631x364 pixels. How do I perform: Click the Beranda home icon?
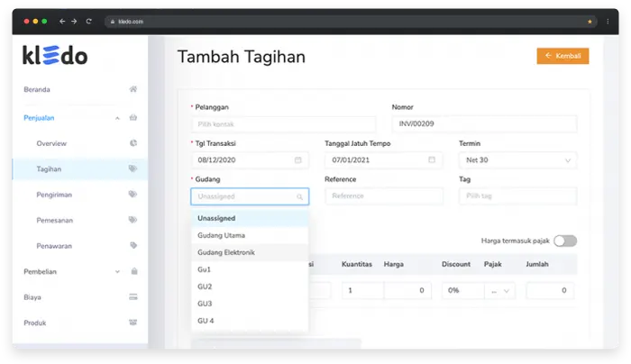pos(133,89)
